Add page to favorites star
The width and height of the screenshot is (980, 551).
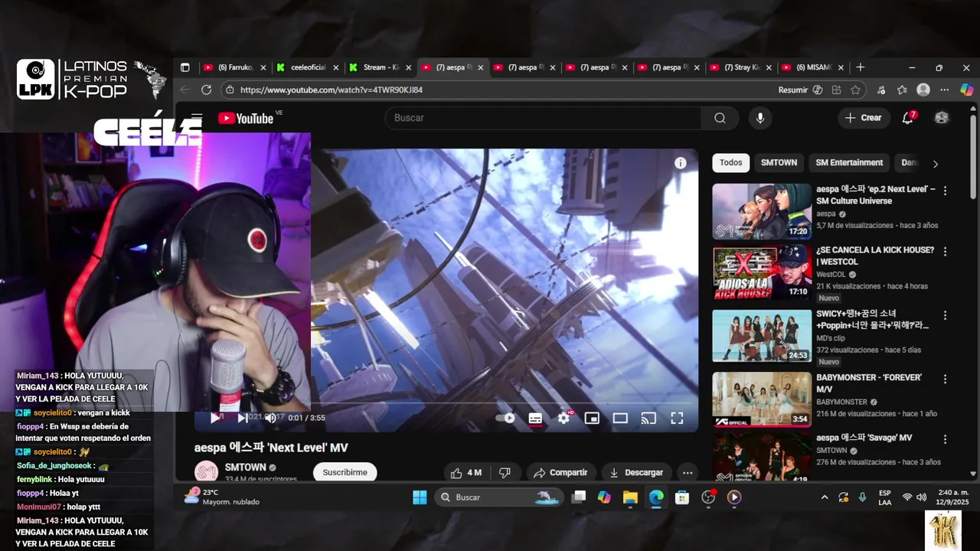point(855,90)
